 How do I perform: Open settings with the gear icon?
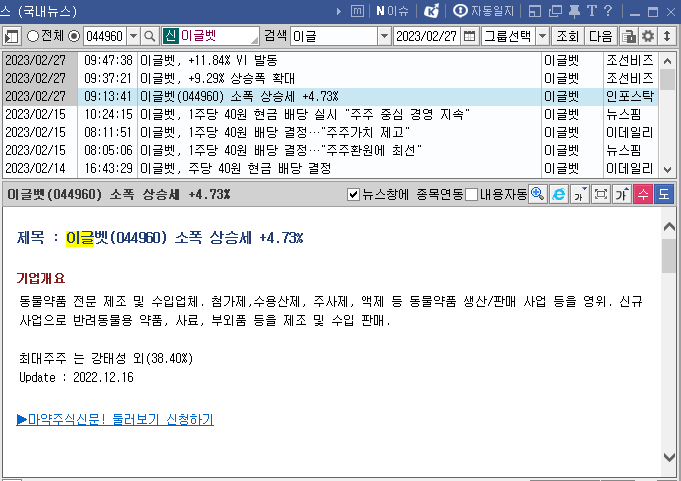coord(648,36)
